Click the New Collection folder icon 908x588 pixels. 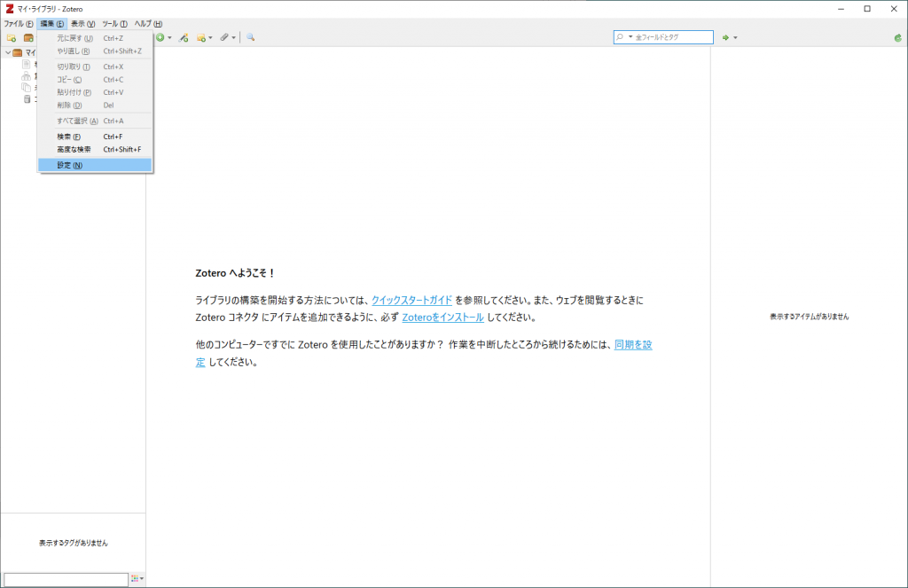point(11,37)
